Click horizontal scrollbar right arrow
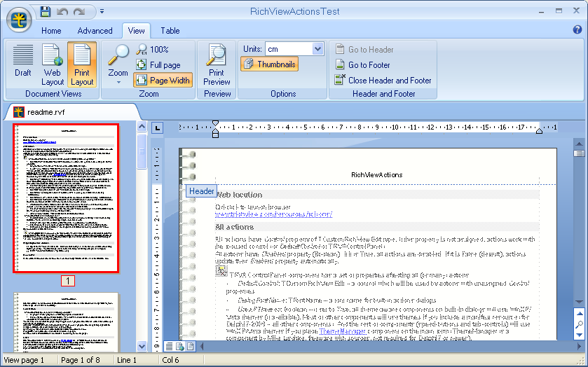The height and width of the screenshot is (367, 588). 580,347
